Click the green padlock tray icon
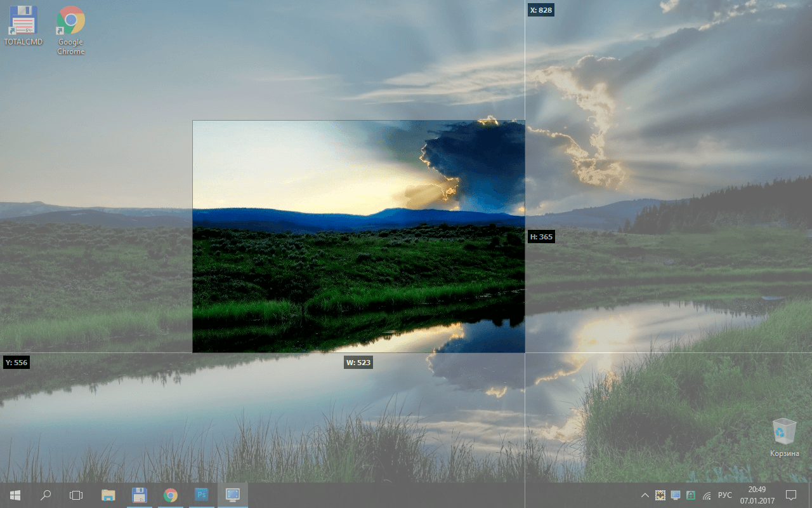 pyautogui.click(x=691, y=495)
